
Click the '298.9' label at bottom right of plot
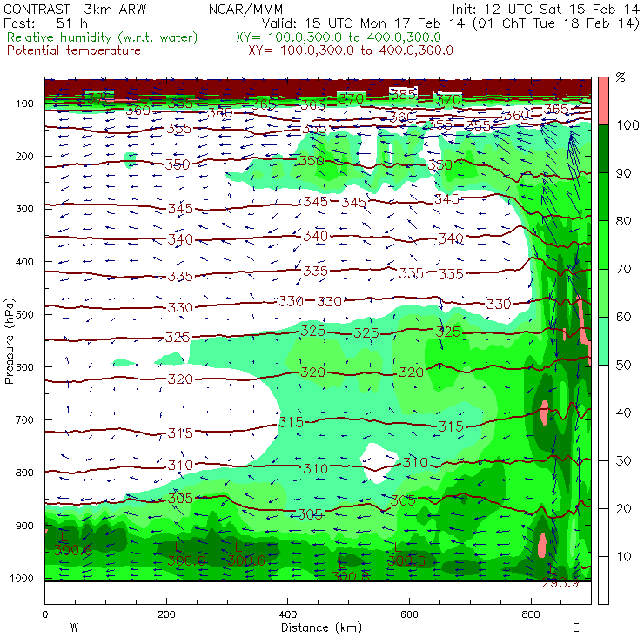coord(560,583)
